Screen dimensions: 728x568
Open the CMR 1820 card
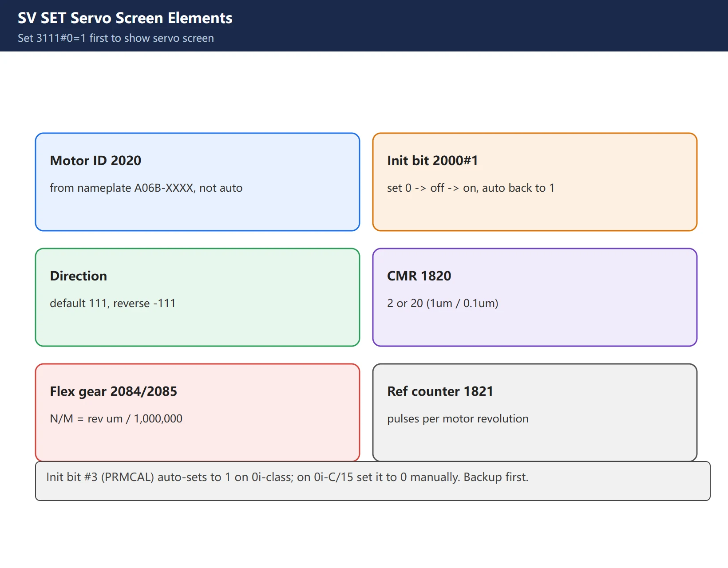pos(535,297)
